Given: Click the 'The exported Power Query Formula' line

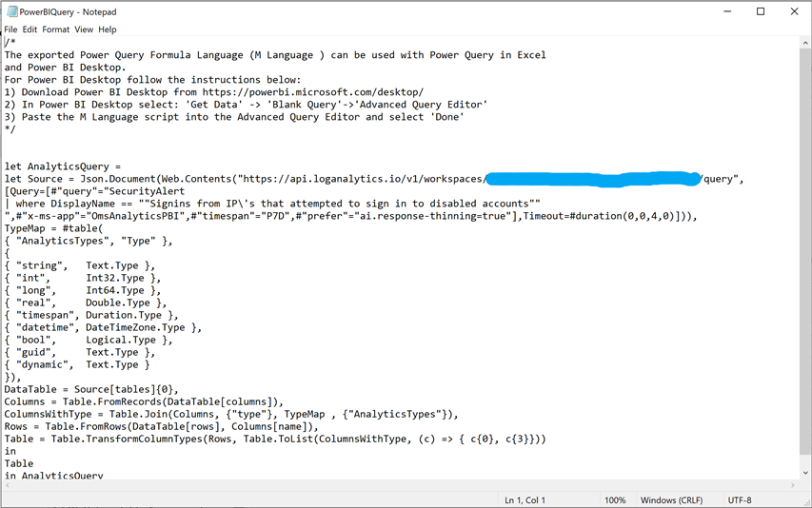Looking at the screenshot, I should tap(275, 55).
